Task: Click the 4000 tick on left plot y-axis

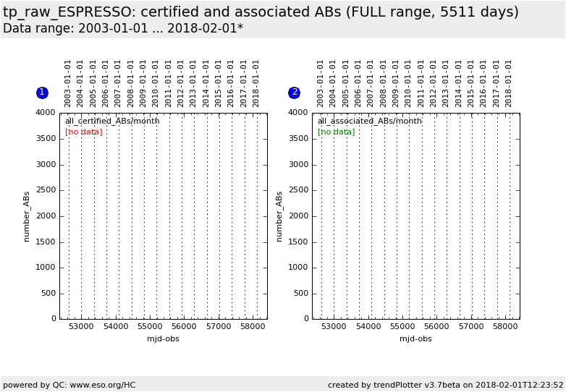Action: tap(46, 113)
